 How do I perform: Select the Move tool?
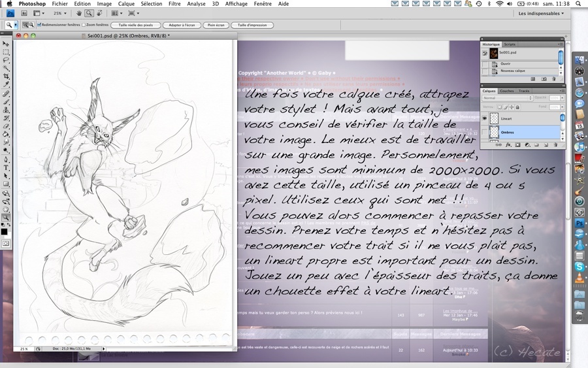click(x=6, y=44)
